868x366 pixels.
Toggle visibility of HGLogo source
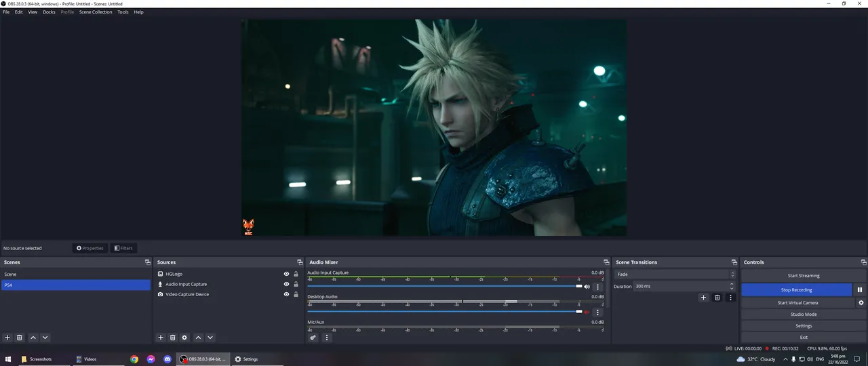286,274
